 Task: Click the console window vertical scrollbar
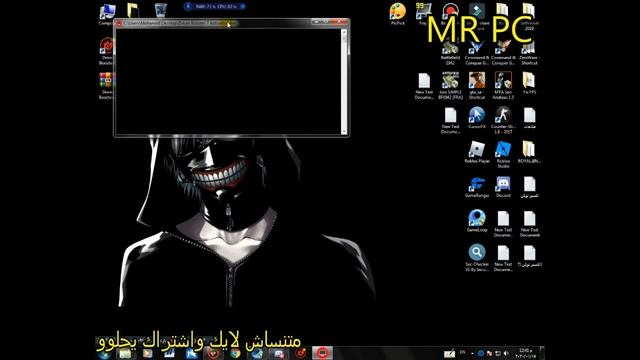(344, 81)
